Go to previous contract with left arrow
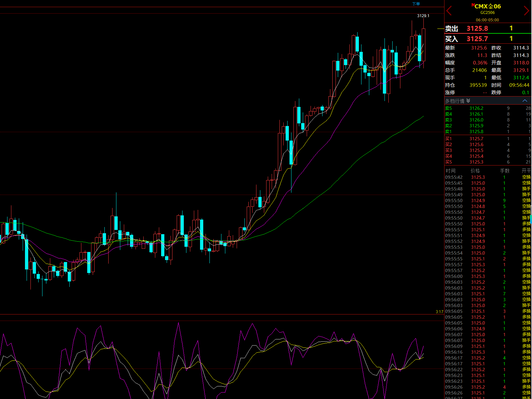532x399 pixels. (x=449, y=11)
